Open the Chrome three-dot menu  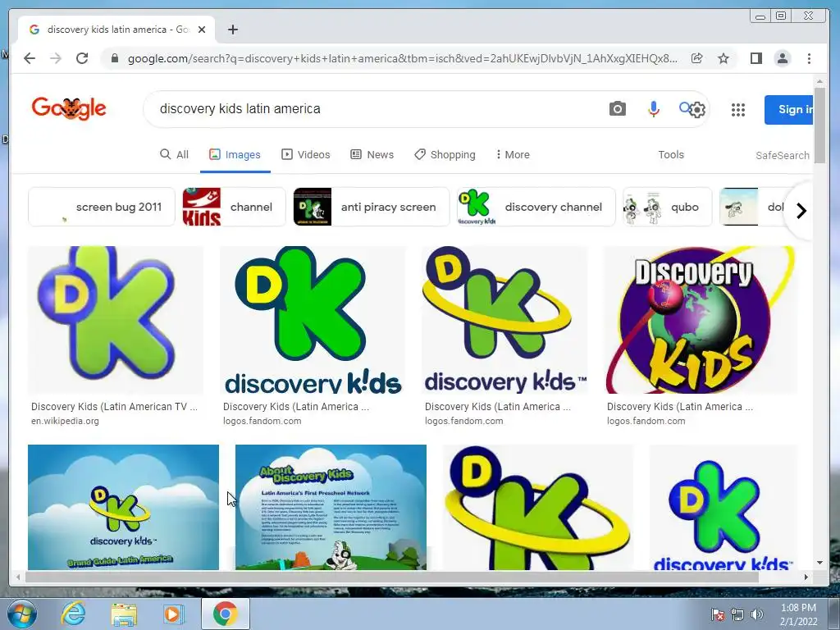809,58
